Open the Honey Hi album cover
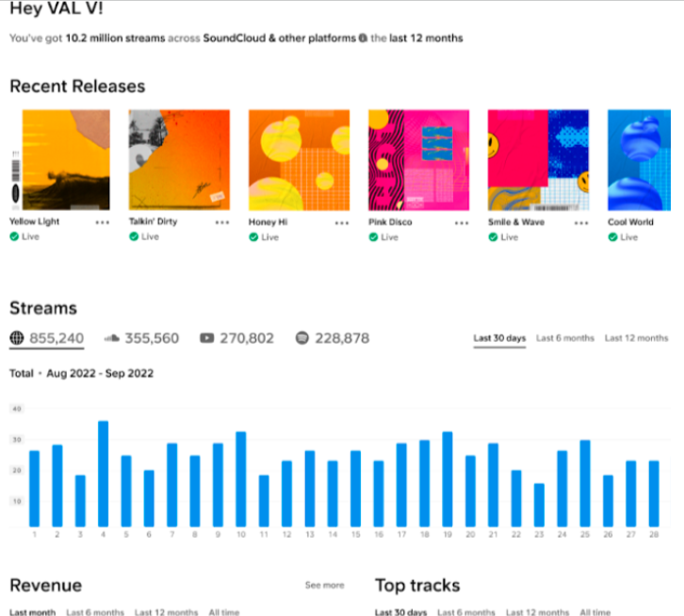 point(300,160)
